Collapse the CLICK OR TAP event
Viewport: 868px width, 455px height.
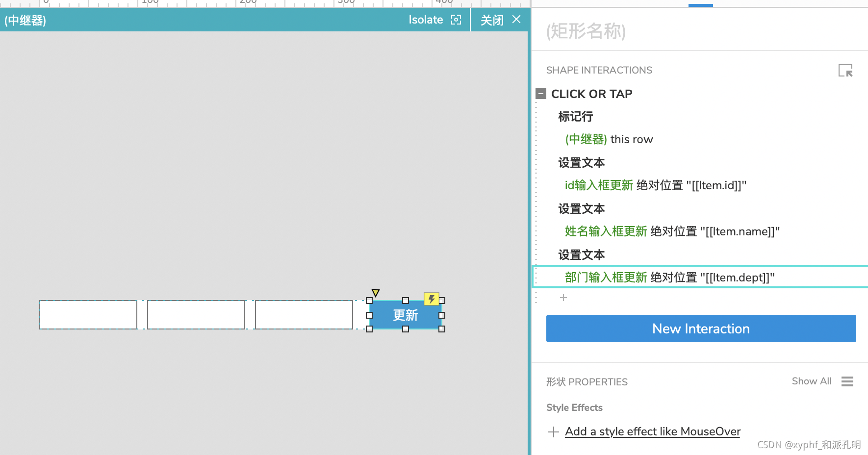pos(541,94)
